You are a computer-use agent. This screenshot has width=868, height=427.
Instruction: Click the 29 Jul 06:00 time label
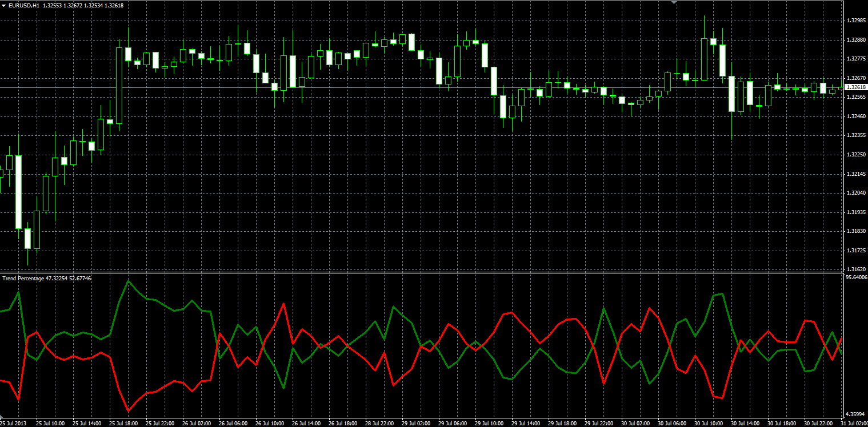point(452,424)
